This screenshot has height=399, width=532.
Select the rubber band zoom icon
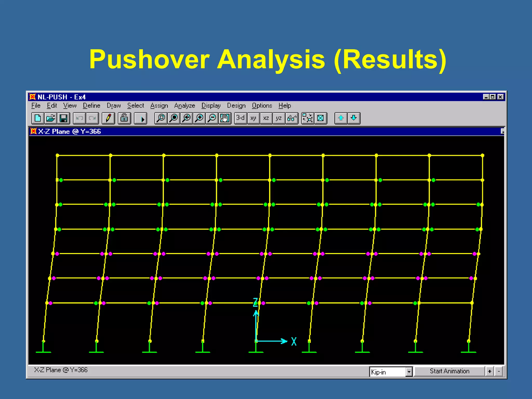(161, 118)
